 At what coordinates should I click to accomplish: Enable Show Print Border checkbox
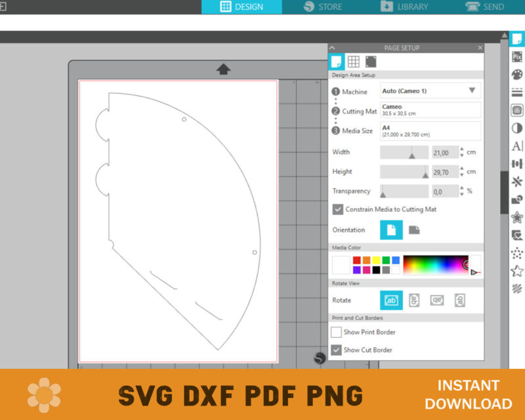pos(337,332)
